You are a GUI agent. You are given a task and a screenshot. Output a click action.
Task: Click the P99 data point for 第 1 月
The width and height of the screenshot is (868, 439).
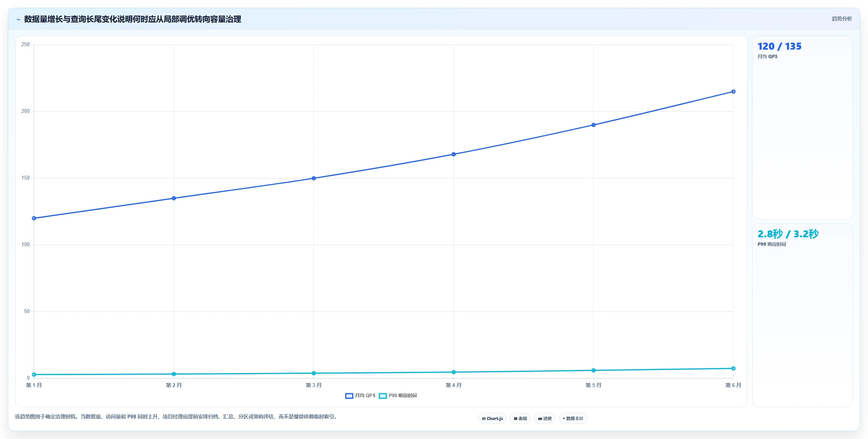(34, 375)
